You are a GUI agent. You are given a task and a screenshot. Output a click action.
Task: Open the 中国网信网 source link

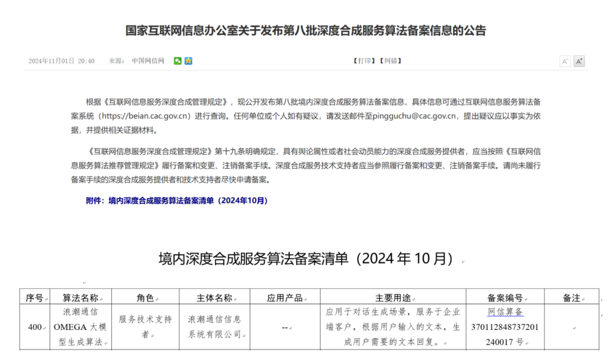coord(148,61)
